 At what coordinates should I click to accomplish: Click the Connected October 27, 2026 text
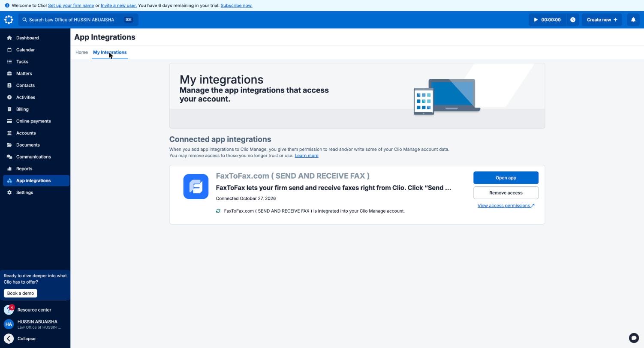[246, 198]
